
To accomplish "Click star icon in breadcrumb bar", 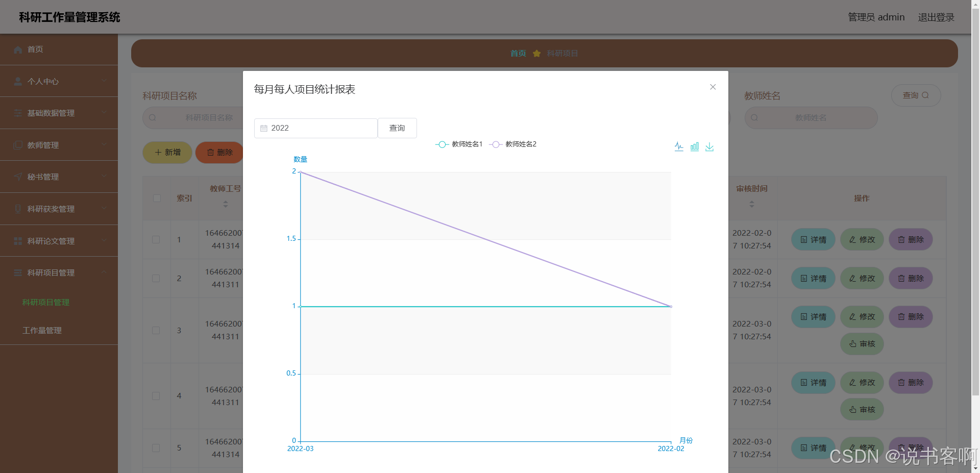I will tap(536, 54).
